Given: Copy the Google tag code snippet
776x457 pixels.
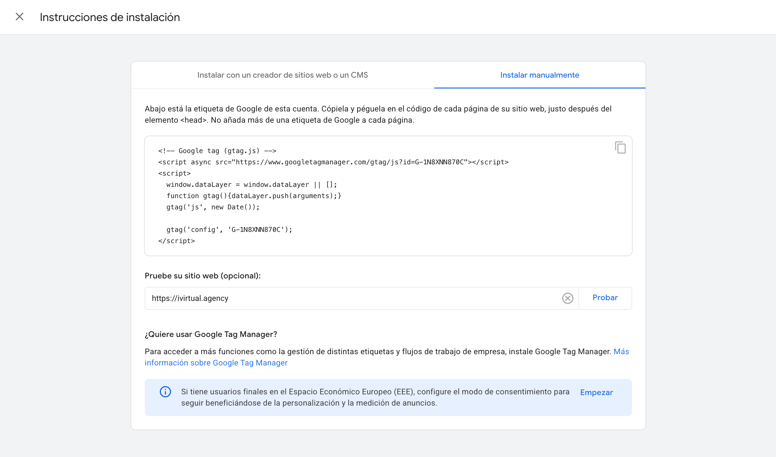Looking at the screenshot, I should [620, 148].
